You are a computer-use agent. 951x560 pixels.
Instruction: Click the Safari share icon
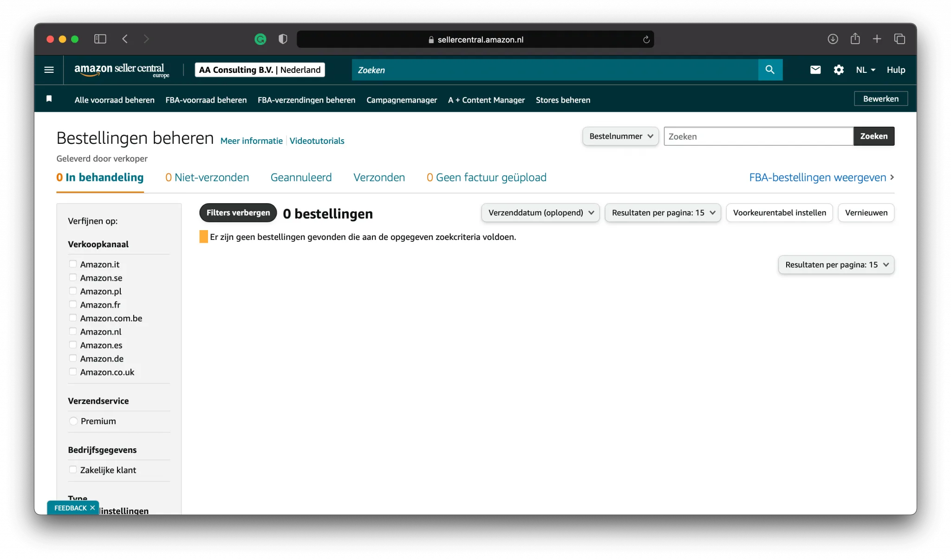[x=855, y=39]
